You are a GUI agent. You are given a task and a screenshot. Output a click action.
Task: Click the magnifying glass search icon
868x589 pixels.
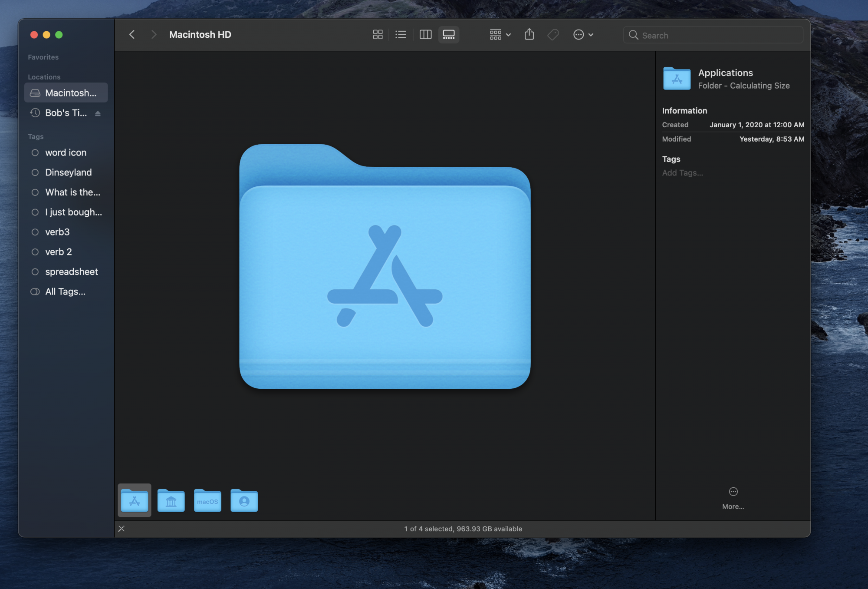(x=633, y=35)
